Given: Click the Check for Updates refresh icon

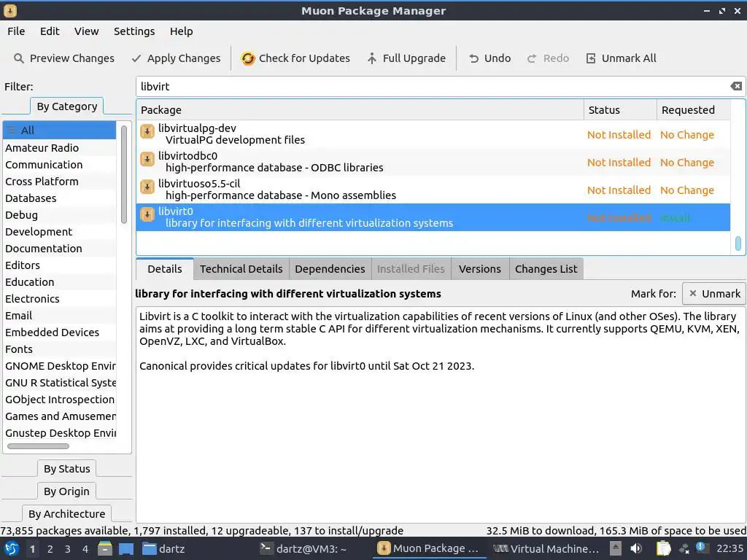Looking at the screenshot, I should click(x=248, y=58).
